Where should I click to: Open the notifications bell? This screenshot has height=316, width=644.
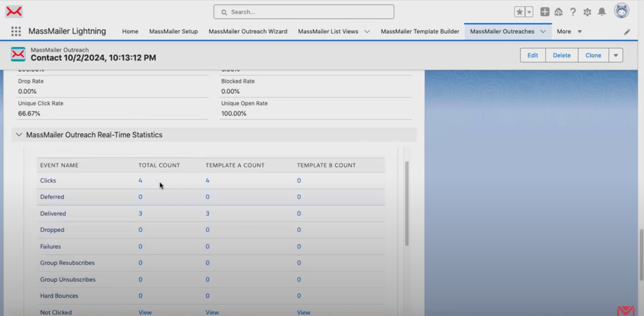pyautogui.click(x=602, y=12)
